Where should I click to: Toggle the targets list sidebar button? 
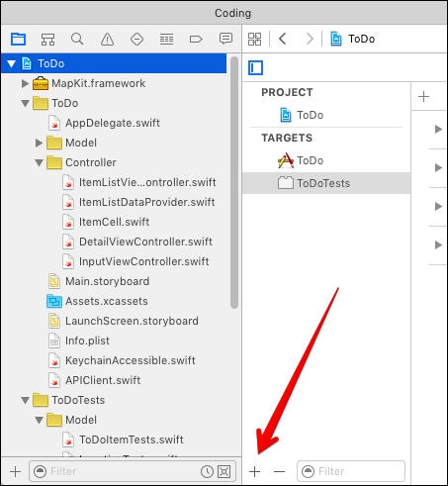coord(255,68)
